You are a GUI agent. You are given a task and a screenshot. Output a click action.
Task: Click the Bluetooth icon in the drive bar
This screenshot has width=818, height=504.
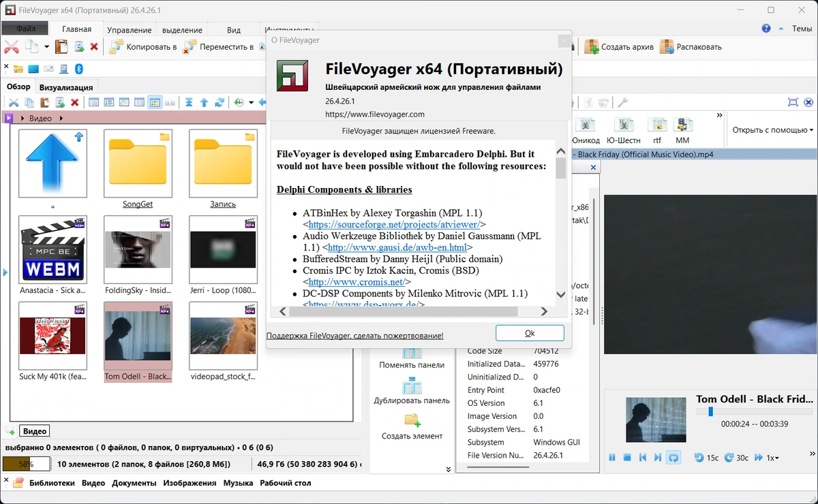tap(78, 69)
